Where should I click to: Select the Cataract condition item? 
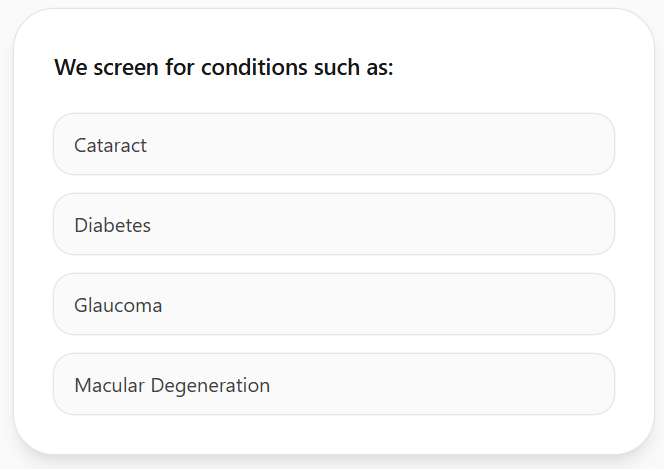[333, 144]
